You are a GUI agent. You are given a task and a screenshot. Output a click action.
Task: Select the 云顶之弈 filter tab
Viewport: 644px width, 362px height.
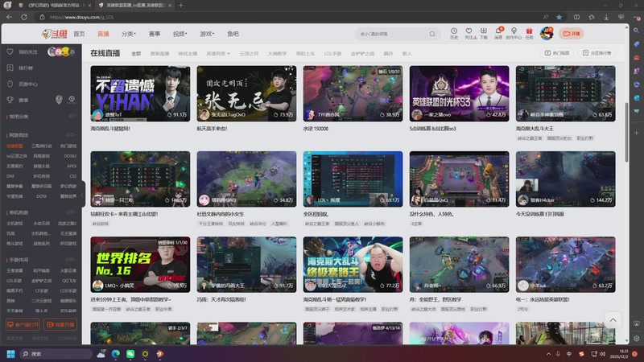pyautogui.click(x=249, y=54)
